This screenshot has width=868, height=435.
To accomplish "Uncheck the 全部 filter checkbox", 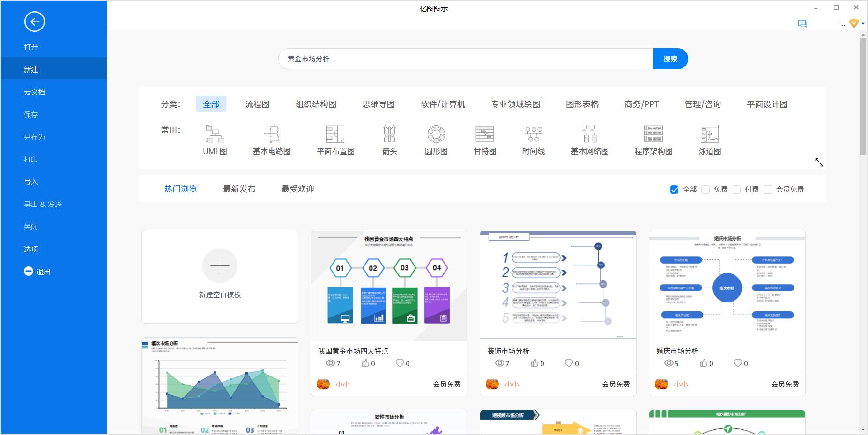I will (x=675, y=190).
